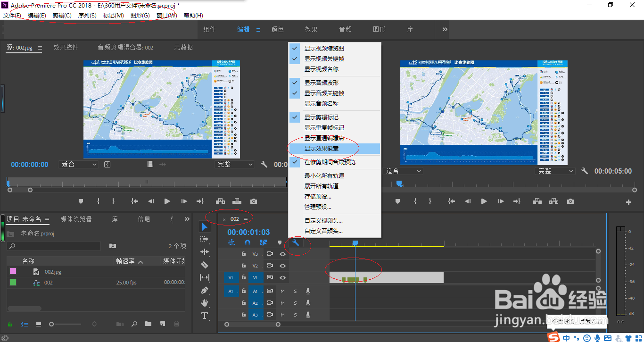Image resolution: width=644 pixels, height=342 pixels.
Task: Click the Export Frame camera icon
Action: (x=253, y=201)
